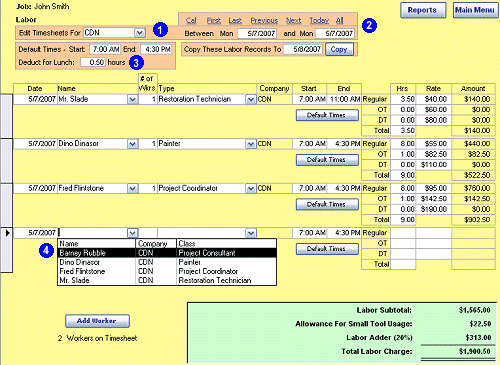Expand the Edit Timesheets For dropdown
The height and width of the screenshot is (365, 500).
[140, 33]
